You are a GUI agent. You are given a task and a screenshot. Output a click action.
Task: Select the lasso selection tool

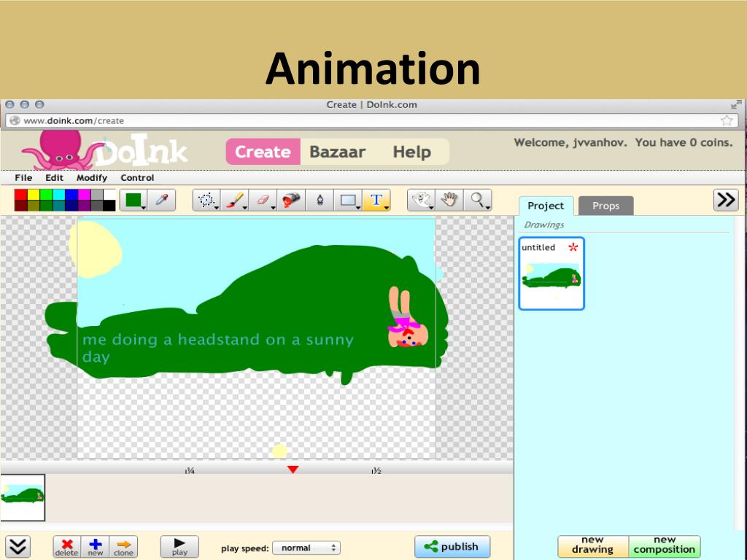pyautogui.click(x=206, y=200)
